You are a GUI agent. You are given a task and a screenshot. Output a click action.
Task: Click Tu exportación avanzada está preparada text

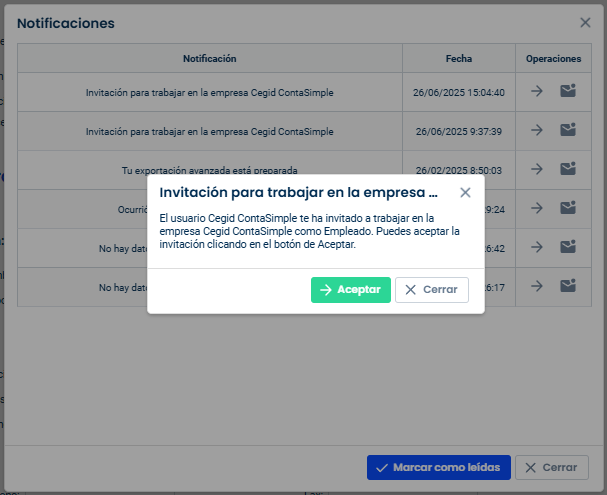point(209,170)
